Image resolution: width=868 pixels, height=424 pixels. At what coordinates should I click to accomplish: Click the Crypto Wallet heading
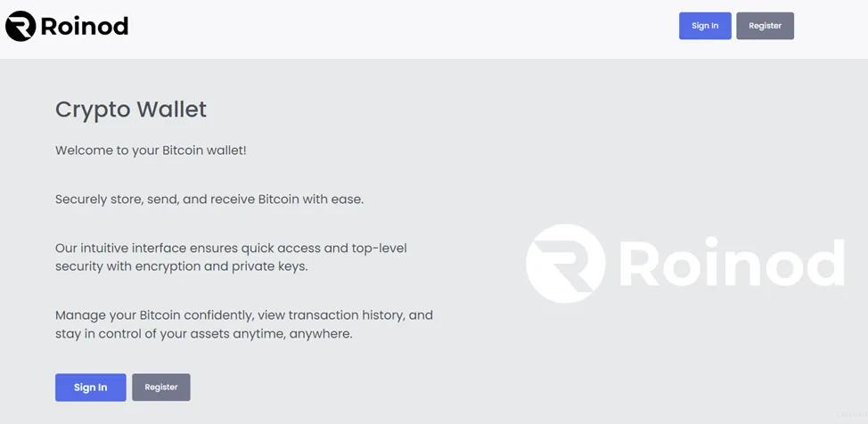pos(131,109)
